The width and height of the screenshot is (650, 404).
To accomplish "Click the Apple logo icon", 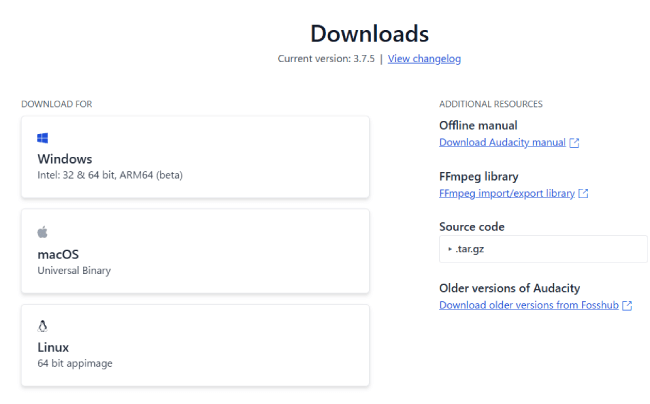I will (42, 232).
